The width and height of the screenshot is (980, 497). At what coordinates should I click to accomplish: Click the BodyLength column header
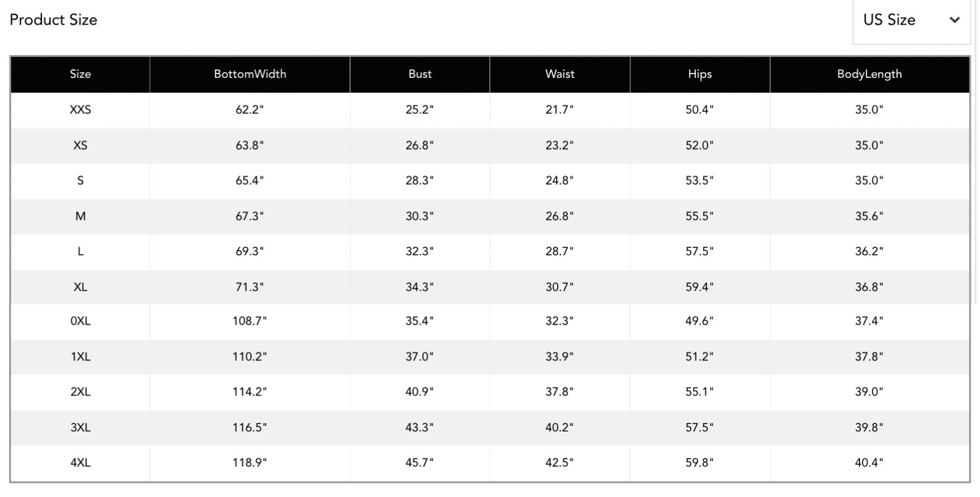[869, 74]
